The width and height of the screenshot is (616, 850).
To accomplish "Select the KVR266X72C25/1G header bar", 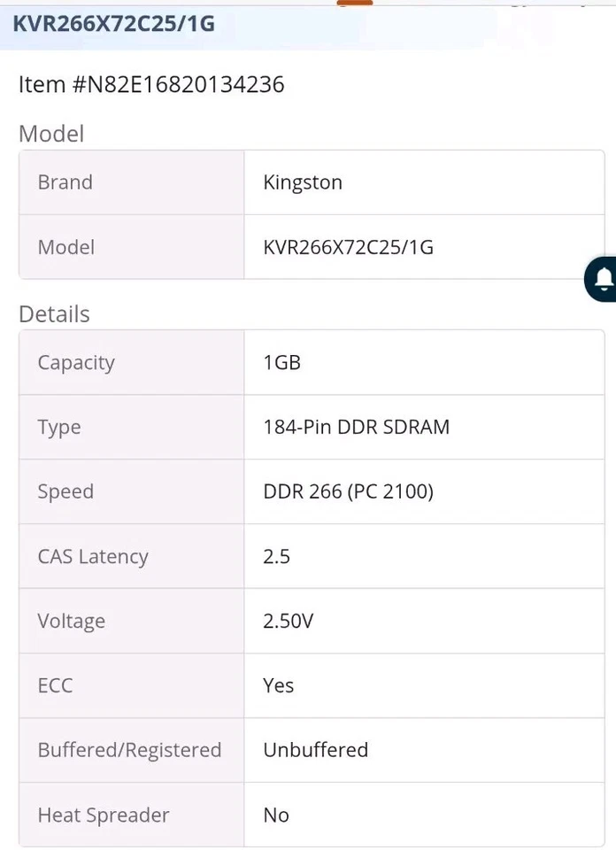I will click(115, 24).
